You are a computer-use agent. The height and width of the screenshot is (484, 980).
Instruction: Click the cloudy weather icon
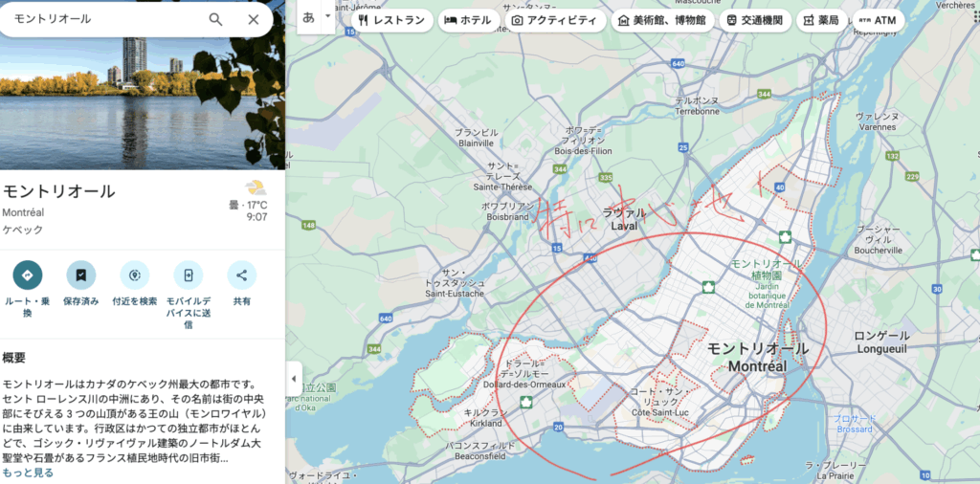tap(255, 187)
